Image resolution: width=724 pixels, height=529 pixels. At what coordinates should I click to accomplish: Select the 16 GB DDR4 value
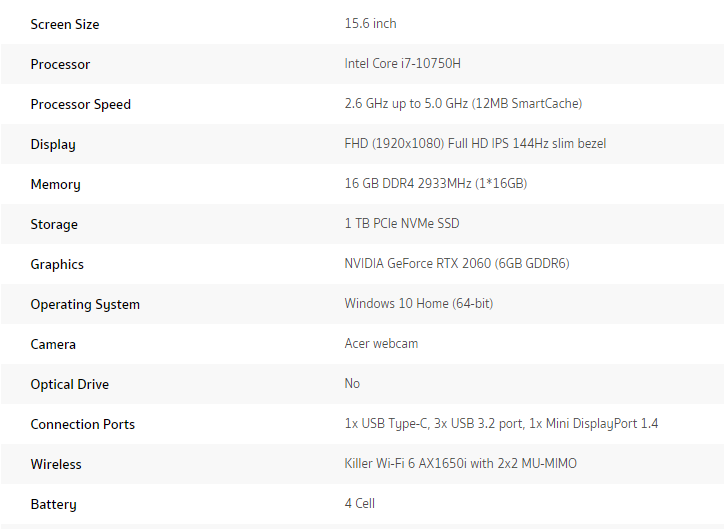435,184
